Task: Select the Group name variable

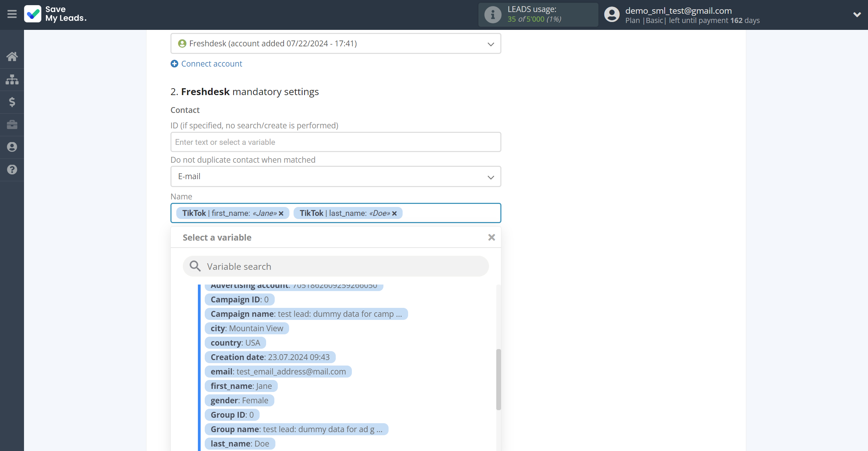Action: (x=296, y=429)
